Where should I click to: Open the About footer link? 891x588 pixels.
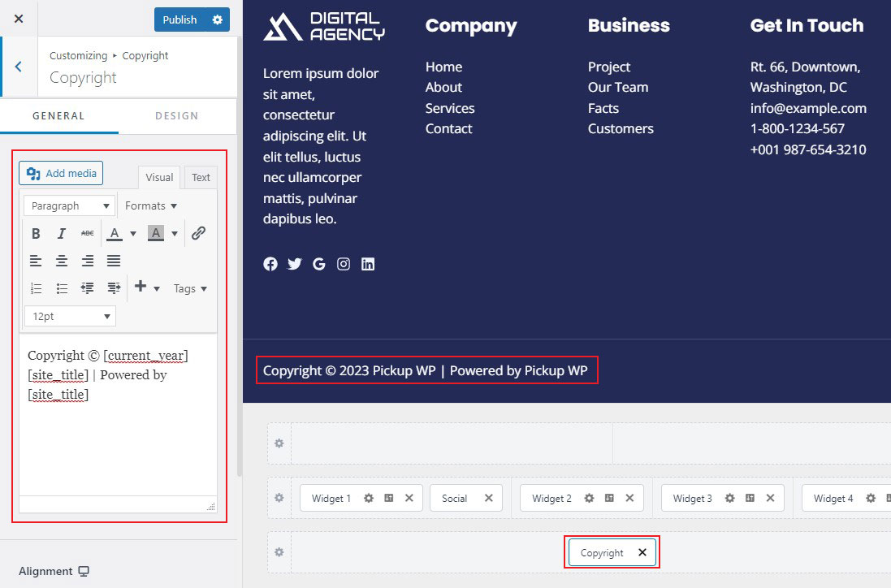(x=443, y=88)
